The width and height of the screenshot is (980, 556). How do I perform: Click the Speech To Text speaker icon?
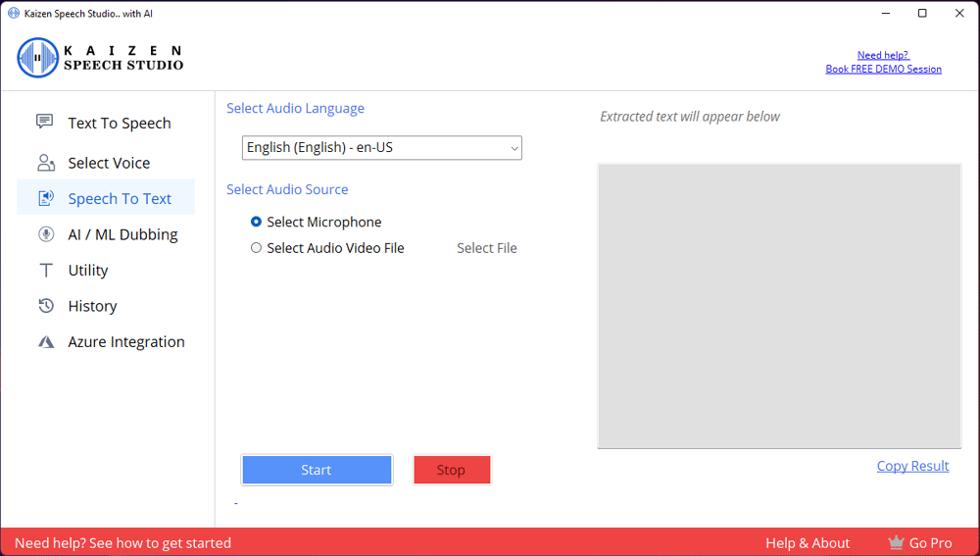coord(45,198)
